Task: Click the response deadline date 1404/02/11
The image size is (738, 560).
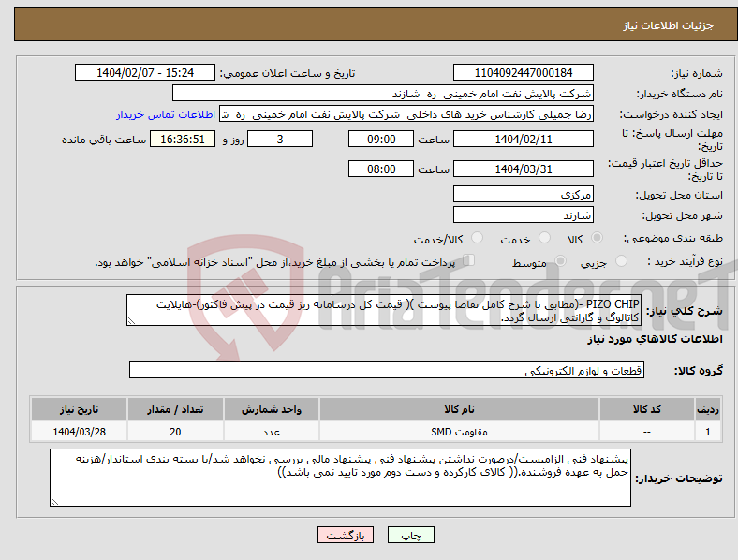Action: (x=523, y=139)
